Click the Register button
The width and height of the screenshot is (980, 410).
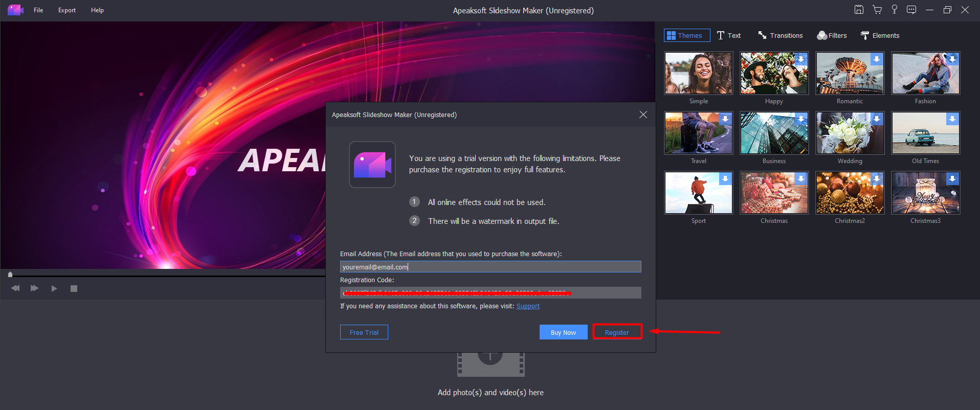click(x=617, y=332)
